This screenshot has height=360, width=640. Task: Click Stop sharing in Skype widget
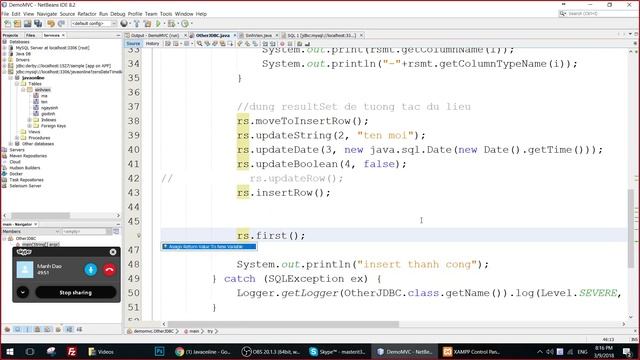pos(76,292)
